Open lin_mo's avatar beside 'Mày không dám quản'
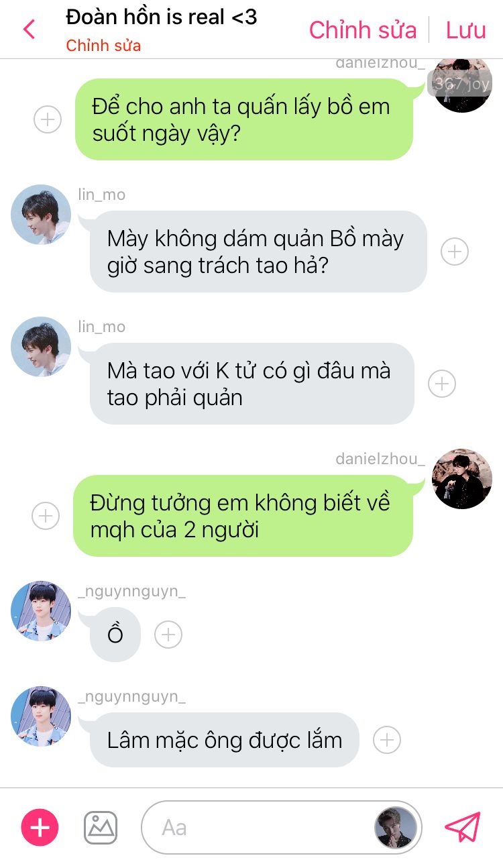503x868 pixels. [41, 215]
